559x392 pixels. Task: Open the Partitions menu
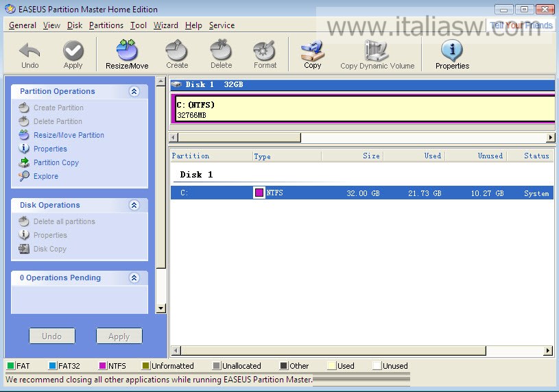pos(106,25)
